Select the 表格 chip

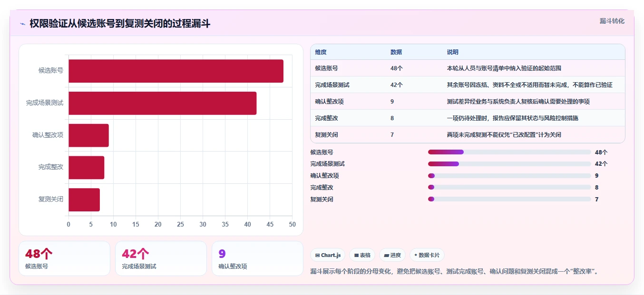pos(362,255)
